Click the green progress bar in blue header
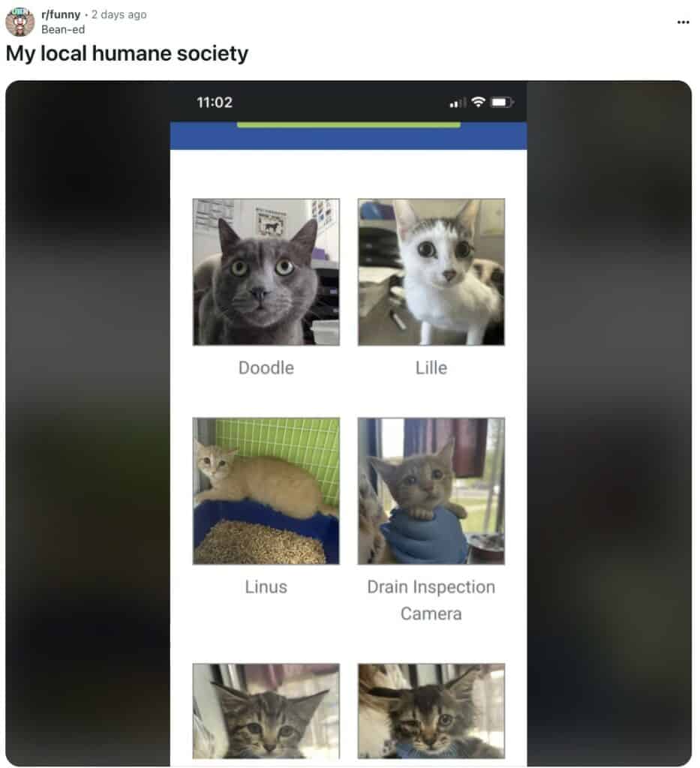 348,125
